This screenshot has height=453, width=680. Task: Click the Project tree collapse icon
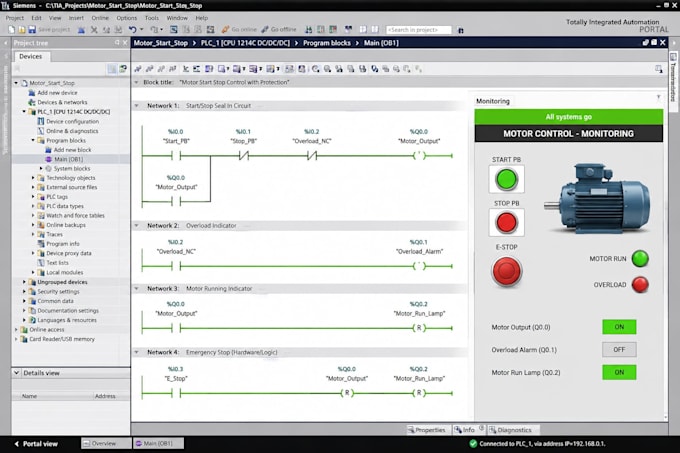(x=6, y=43)
